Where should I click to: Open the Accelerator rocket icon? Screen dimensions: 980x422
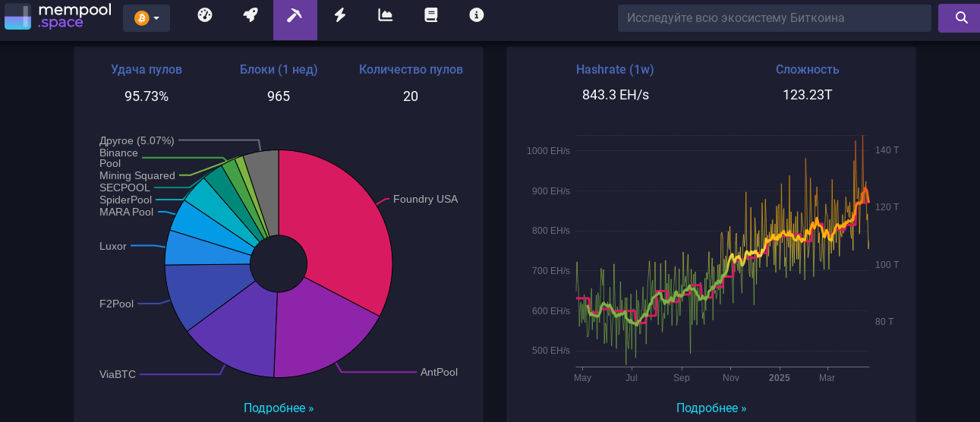tap(250, 15)
